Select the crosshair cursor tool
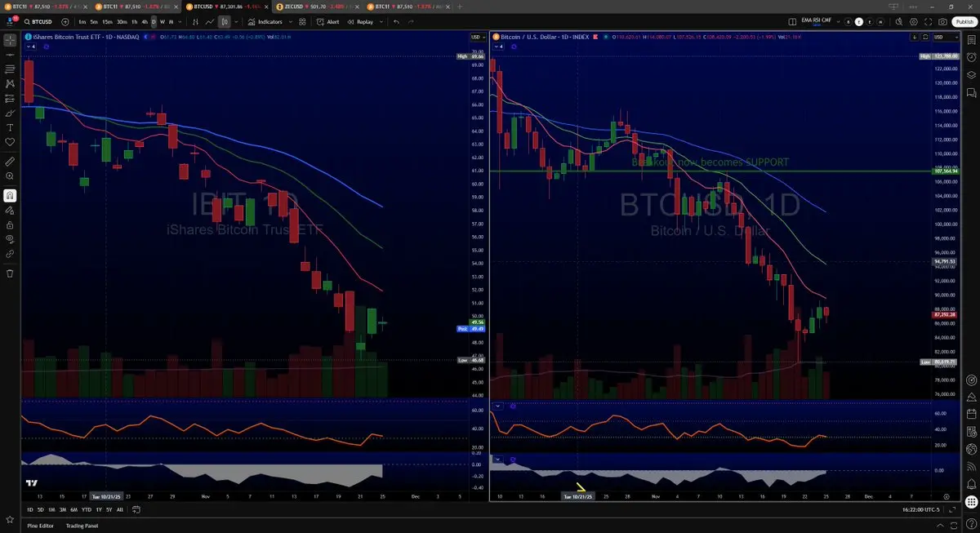 [10, 39]
